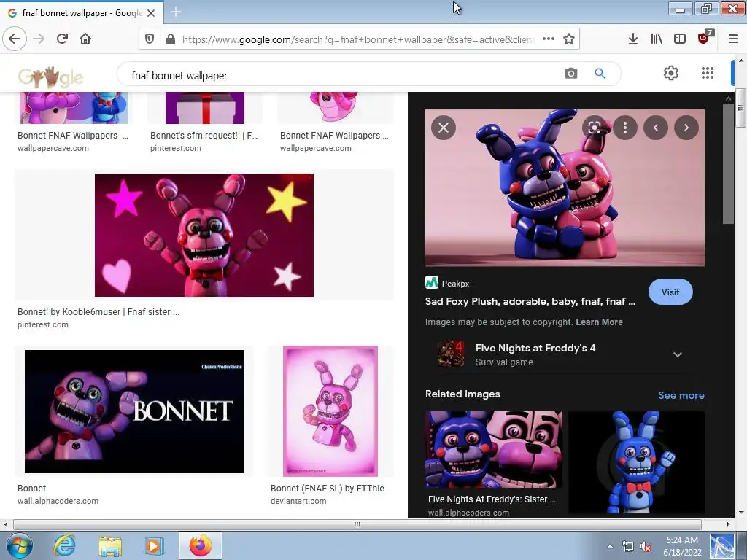Viewport: 747px width, 560px height.
Task: Launch Internet Explorer from taskbar
Action: pyautogui.click(x=64, y=545)
